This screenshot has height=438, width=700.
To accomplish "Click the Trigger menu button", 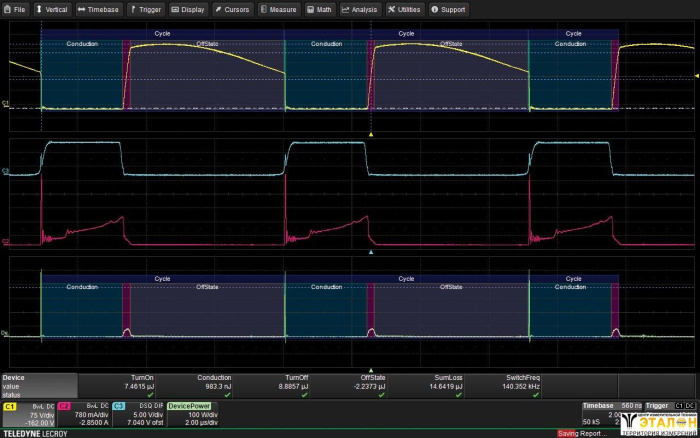I will (146, 9).
